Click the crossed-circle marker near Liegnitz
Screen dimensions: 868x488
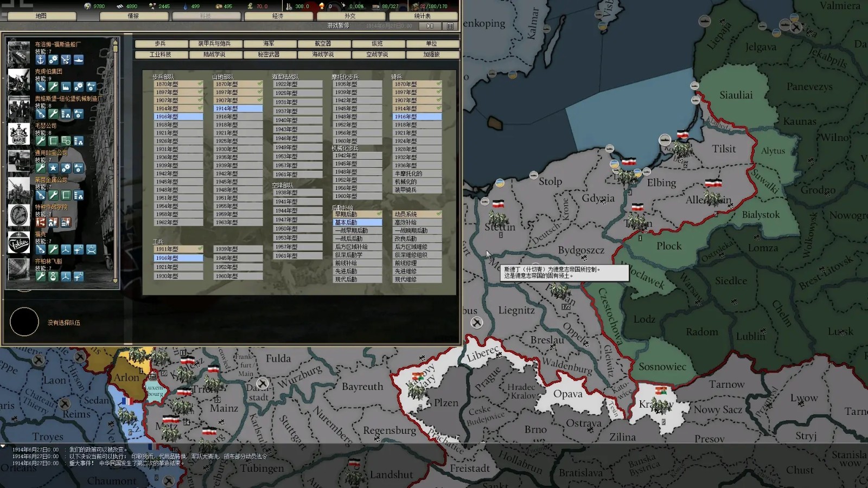click(x=476, y=323)
